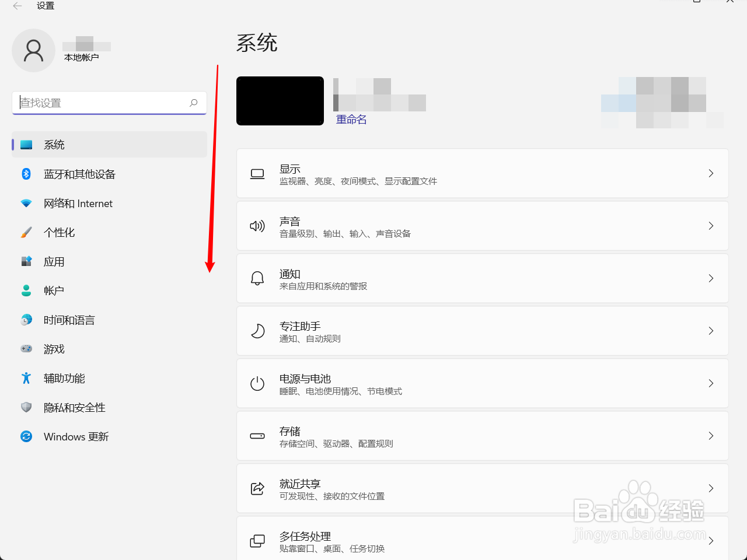747x560 pixels.
Task: Go to 网络和 Internet settings
Action: (109, 203)
